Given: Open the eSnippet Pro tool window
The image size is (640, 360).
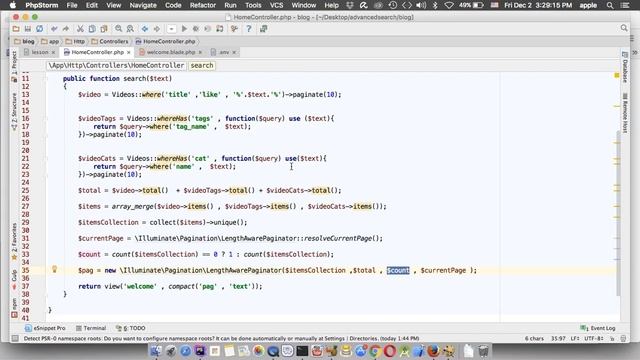Looking at the screenshot, I should 45,328.
